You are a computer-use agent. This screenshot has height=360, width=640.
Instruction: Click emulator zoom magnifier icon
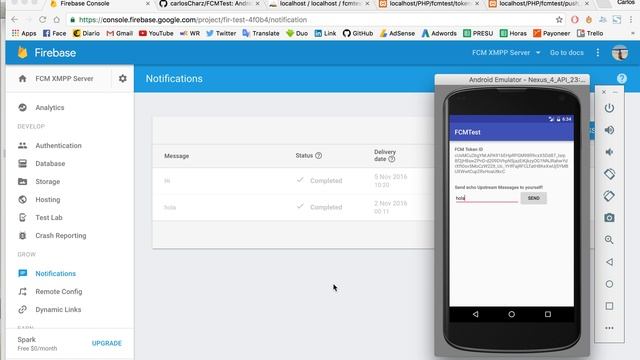click(x=609, y=240)
